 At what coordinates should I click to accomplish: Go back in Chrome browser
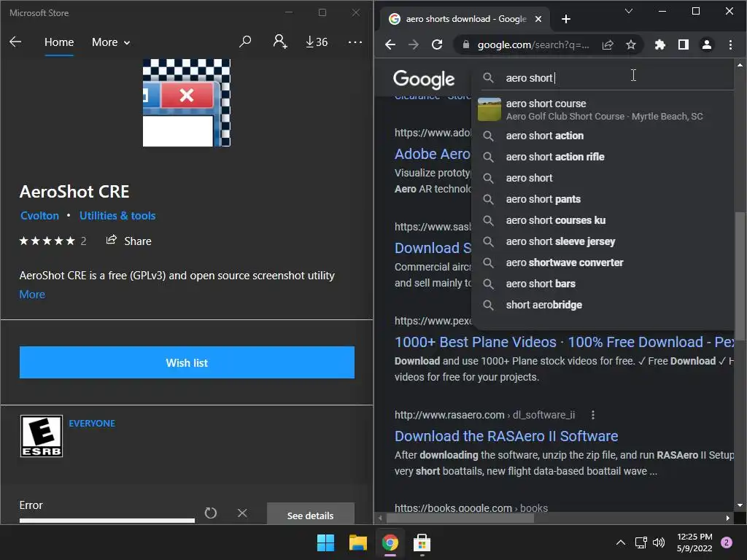pos(390,44)
